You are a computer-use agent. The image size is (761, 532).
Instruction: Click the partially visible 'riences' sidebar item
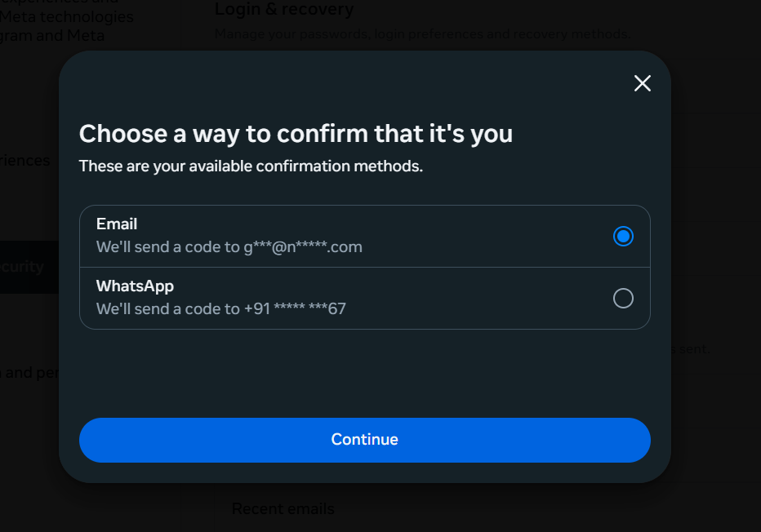(x=25, y=161)
